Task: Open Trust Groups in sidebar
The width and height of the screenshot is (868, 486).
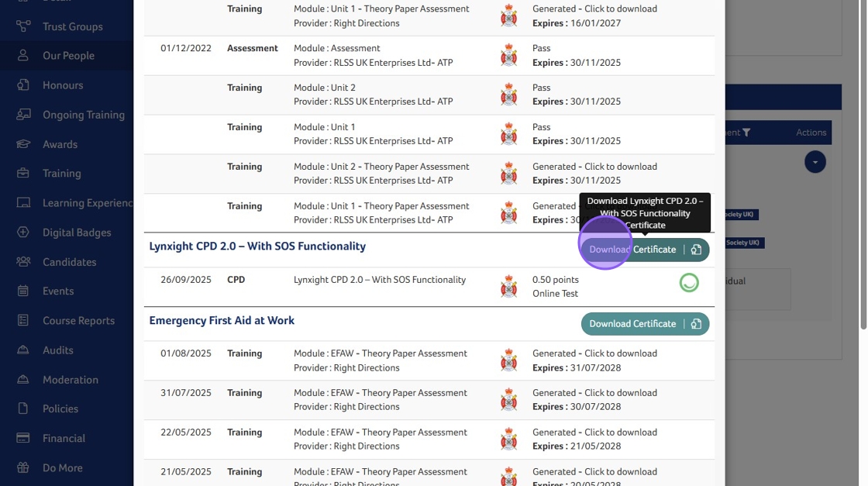Action: [73, 26]
